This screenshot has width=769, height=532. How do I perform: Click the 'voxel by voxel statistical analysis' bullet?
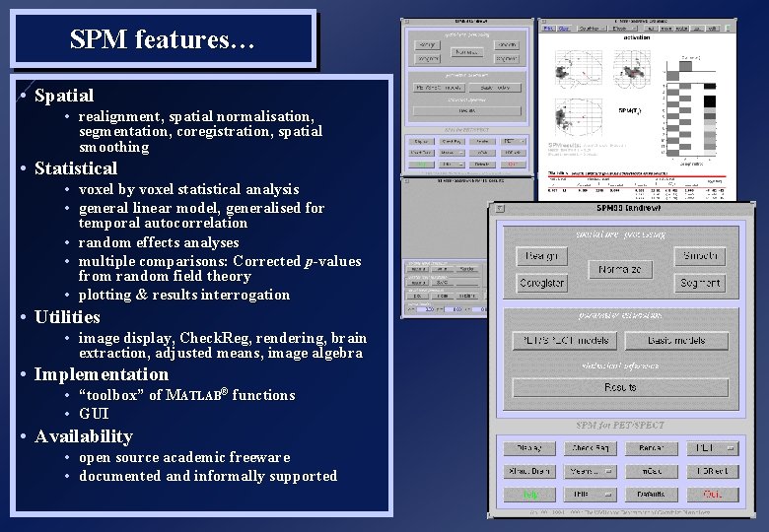click(x=189, y=189)
